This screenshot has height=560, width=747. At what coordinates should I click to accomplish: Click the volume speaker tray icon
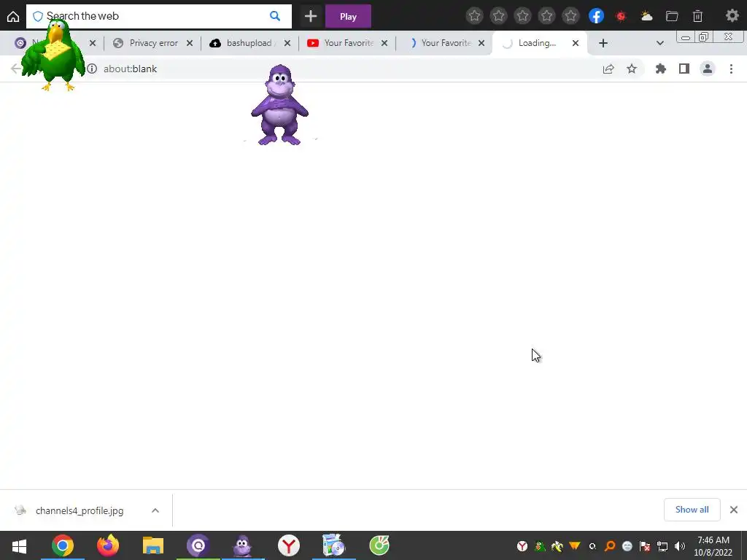point(680,546)
